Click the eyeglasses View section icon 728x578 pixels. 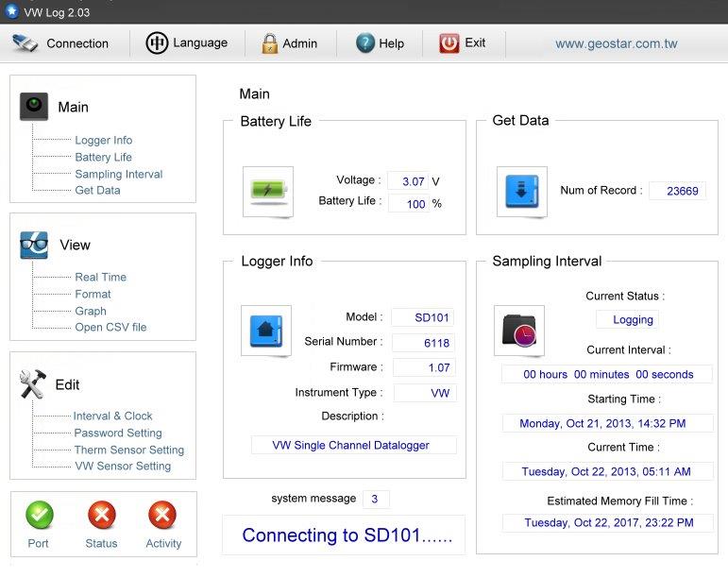tap(34, 245)
